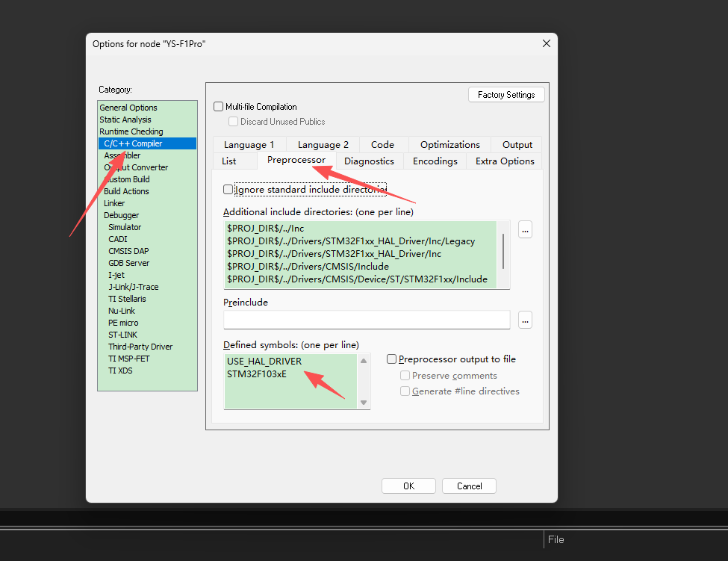Image resolution: width=728 pixels, height=561 pixels.
Task: Open browse button for additional include directories
Action: pyautogui.click(x=525, y=230)
